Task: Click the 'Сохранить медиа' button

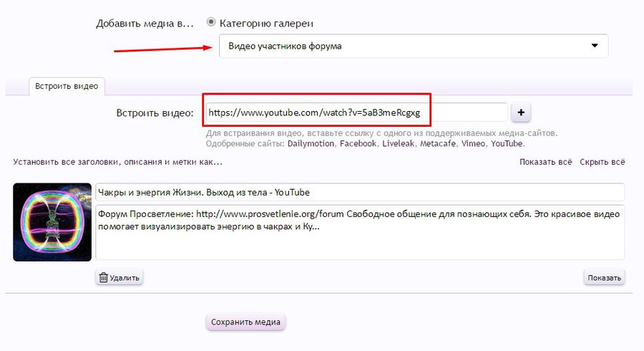Action: 245,322
